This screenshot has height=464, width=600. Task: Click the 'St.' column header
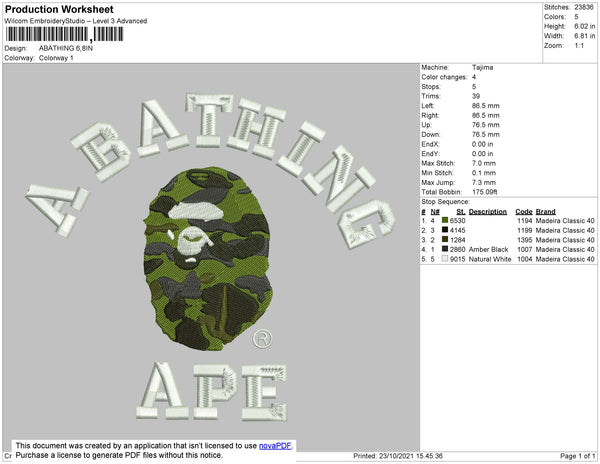(461, 212)
